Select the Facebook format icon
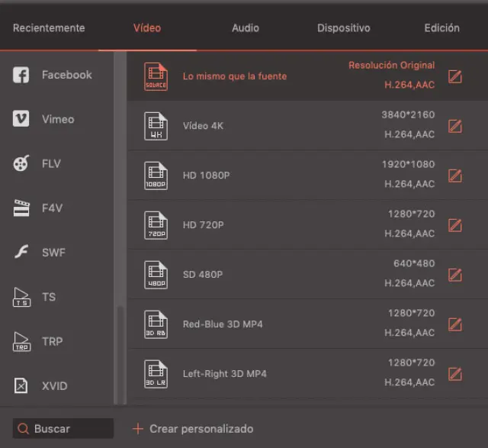This screenshot has width=488, height=448. (21, 75)
